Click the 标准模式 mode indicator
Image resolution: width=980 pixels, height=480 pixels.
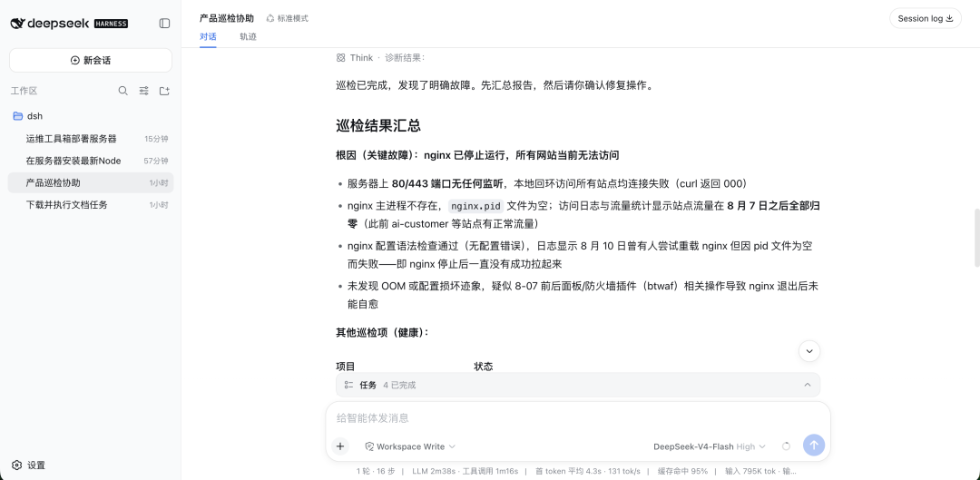(288, 18)
